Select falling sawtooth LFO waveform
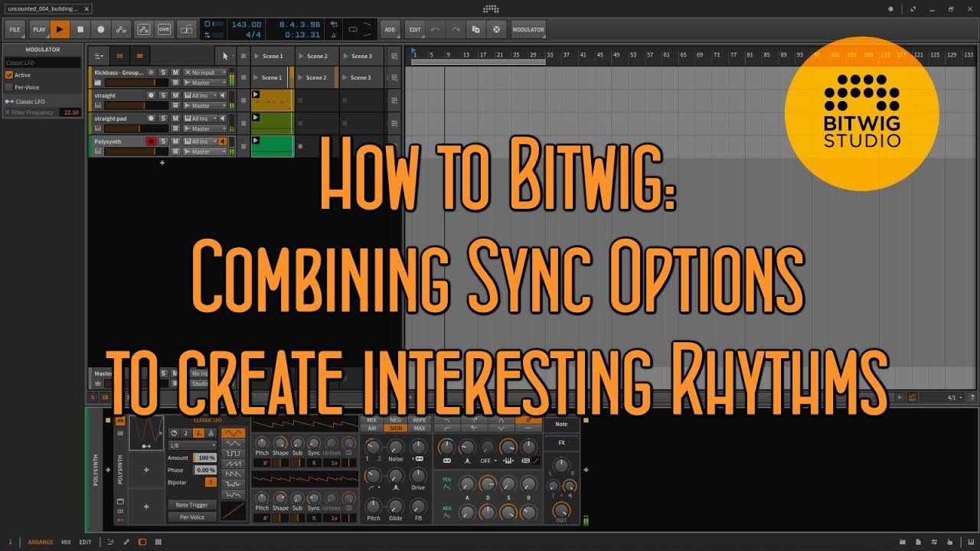 click(x=233, y=474)
